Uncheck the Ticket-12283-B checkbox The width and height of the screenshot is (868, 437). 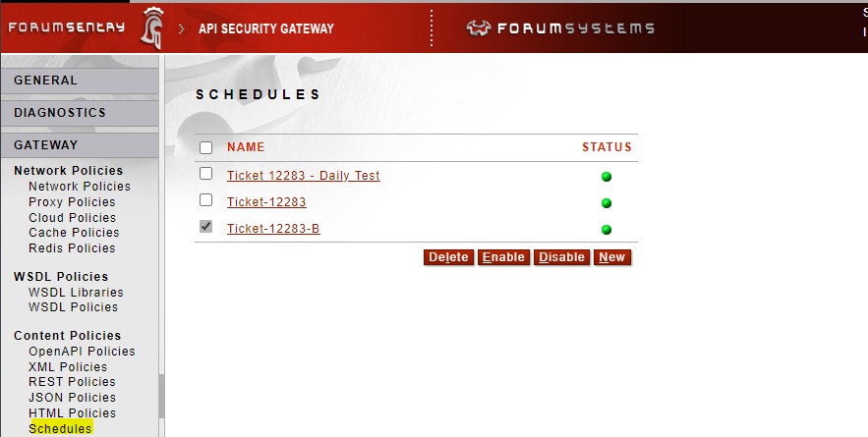[x=205, y=227]
